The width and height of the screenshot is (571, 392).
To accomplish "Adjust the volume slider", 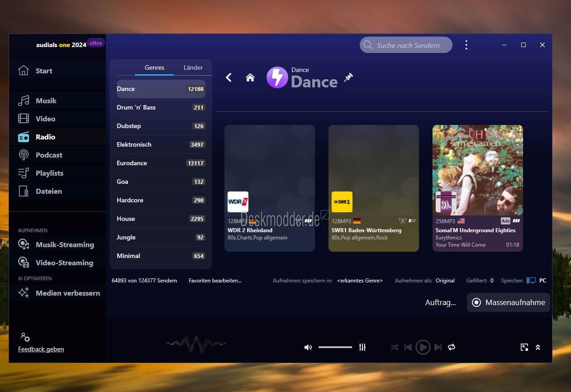I will pyautogui.click(x=335, y=347).
